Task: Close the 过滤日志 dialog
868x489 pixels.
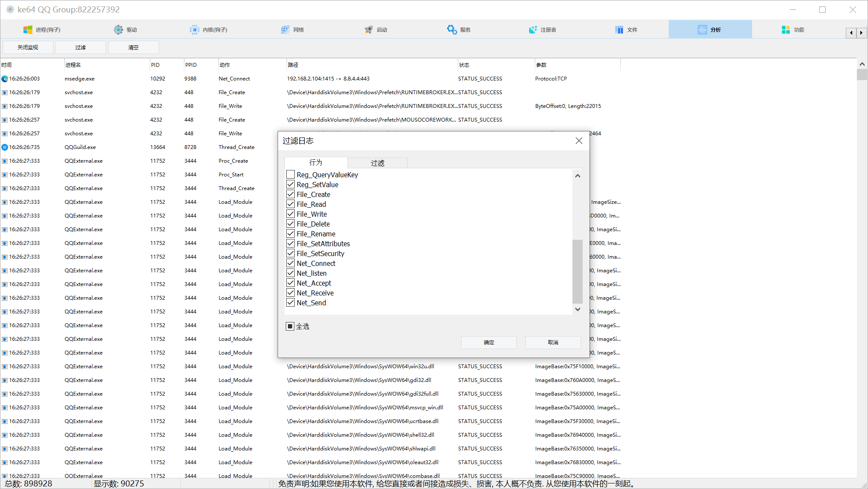Action: [x=579, y=141]
